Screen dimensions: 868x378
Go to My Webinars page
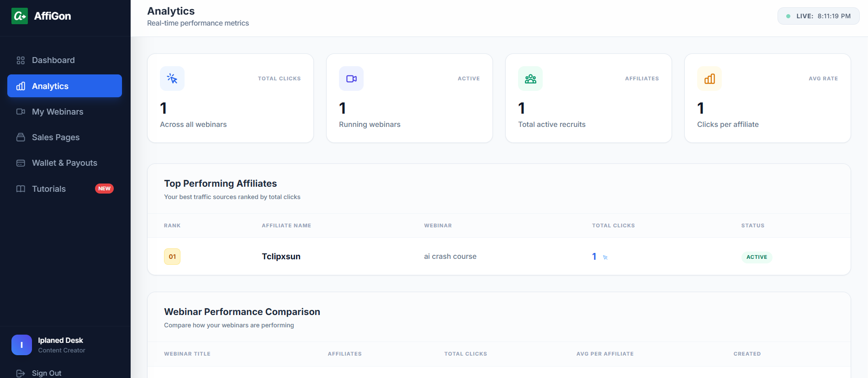[64, 112]
